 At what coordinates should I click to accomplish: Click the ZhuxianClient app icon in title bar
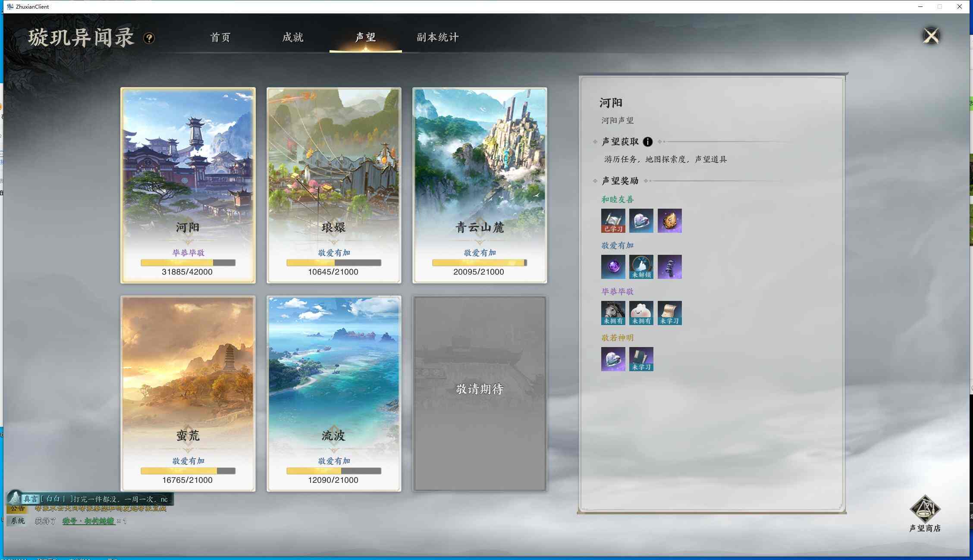coord(10,6)
